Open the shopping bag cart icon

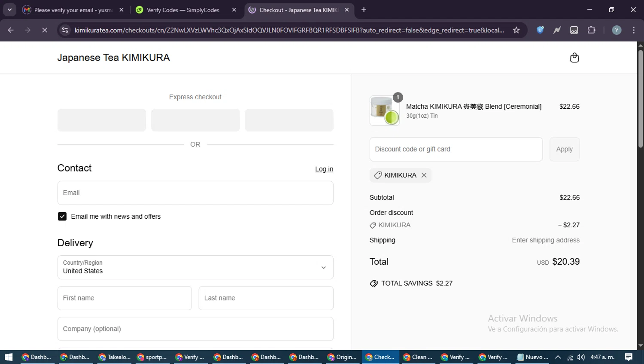click(574, 58)
